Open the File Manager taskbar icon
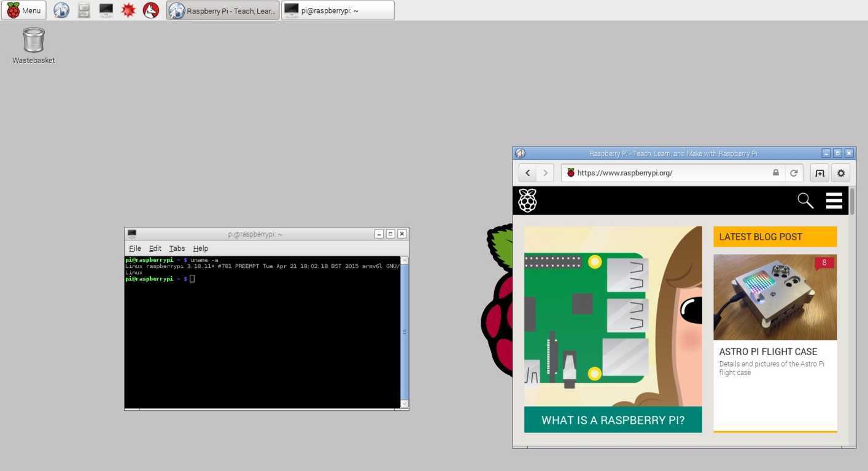The height and width of the screenshot is (471, 868). tap(84, 10)
